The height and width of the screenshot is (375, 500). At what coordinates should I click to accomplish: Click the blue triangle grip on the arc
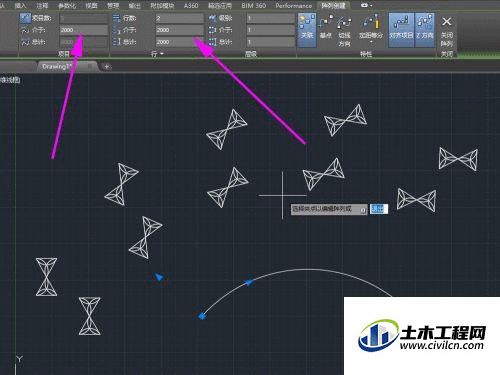249,283
